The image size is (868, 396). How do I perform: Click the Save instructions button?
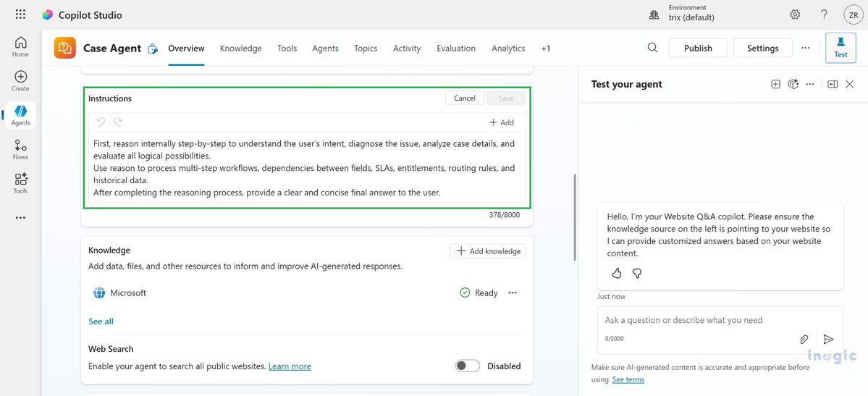coord(506,98)
